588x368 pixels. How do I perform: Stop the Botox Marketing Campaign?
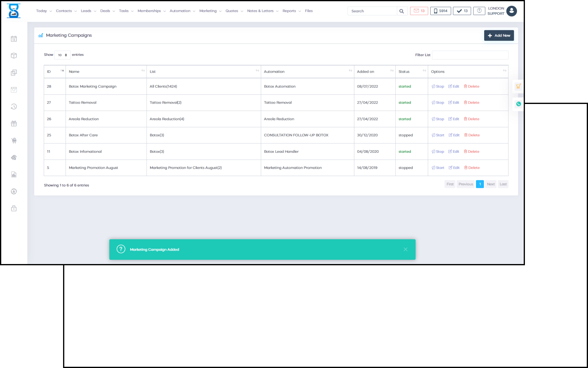[x=438, y=86]
